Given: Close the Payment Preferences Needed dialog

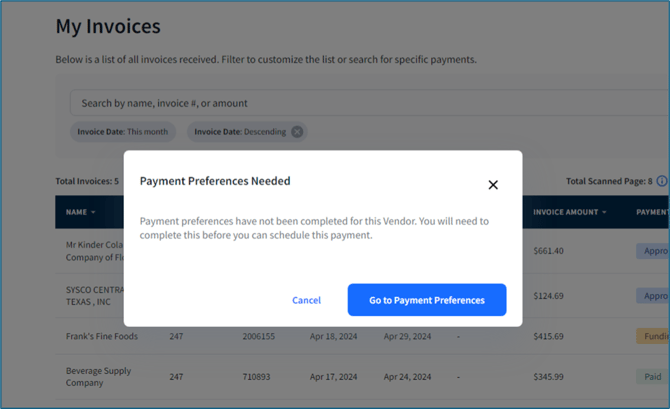Looking at the screenshot, I should 493,185.
